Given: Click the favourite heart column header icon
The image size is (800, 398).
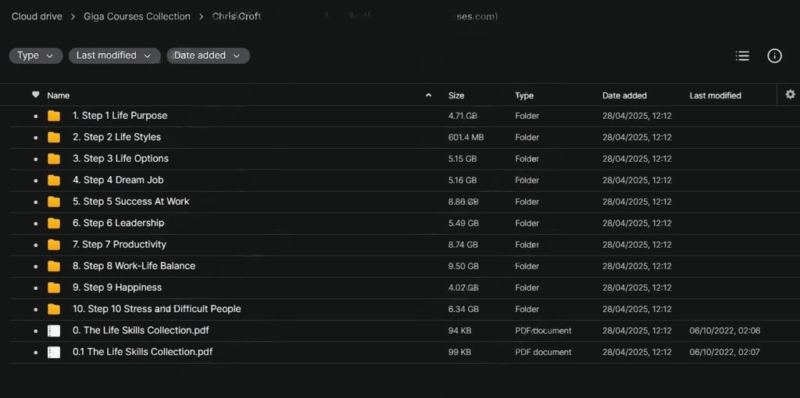Looking at the screenshot, I should [35, 95].
